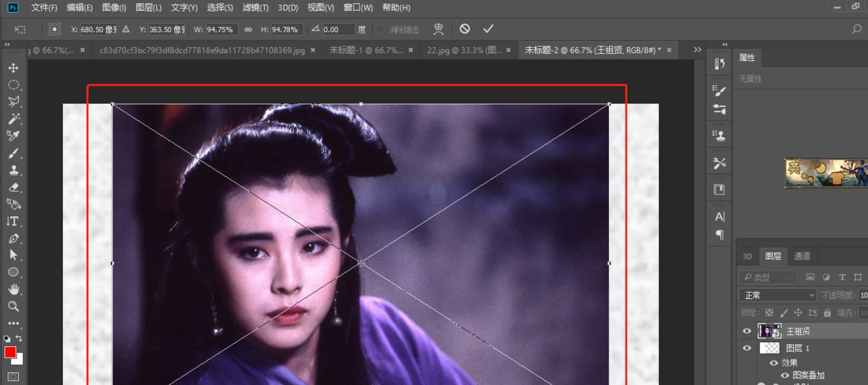The width and height of the screenshot is (868, 385).
Task: Select the Vertical Type tool
Action: (x=13, y=221)
